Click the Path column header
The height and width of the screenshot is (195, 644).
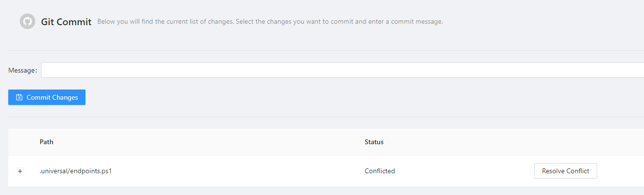pos(46,142)
